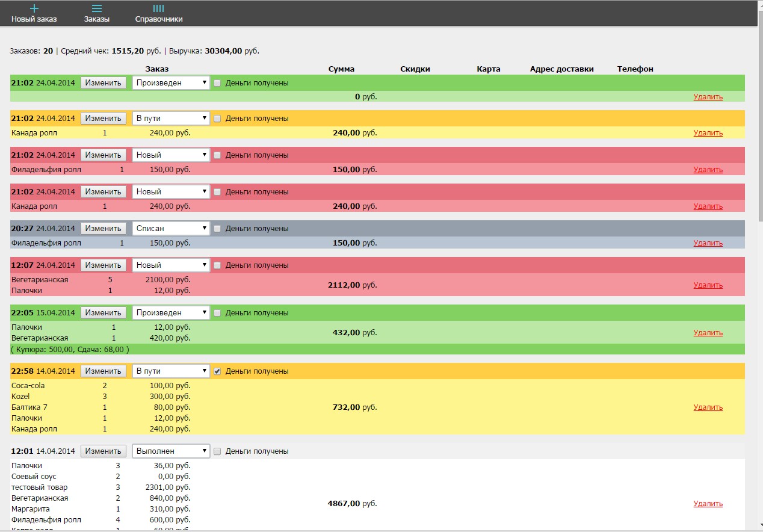Screen dimensions: 763x532
Task: Check Деньги получены on 21:02 Филадельфия ролл order
Action: [218, 155]
